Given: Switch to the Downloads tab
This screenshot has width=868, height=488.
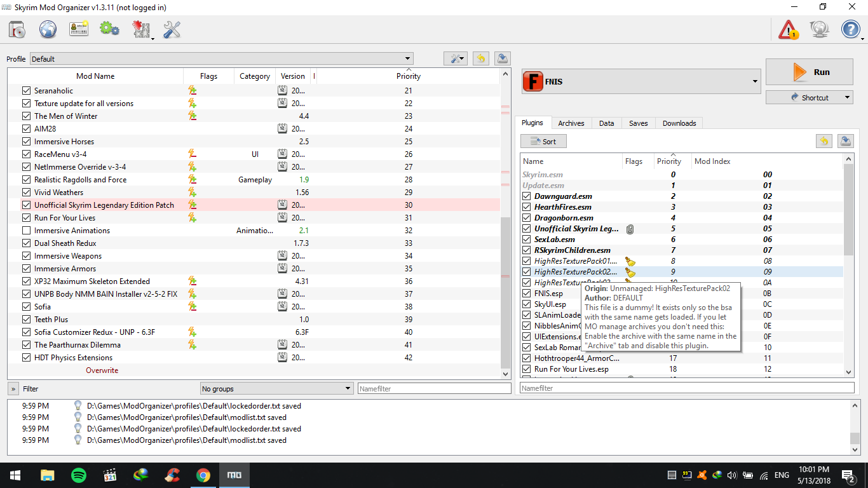Looking at the screenshot, I should pos(679,123).
